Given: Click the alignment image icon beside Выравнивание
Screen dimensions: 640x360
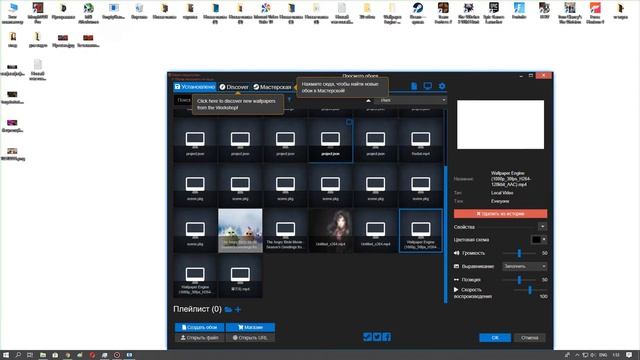Looking at the screenshot, I should [456, 266].
